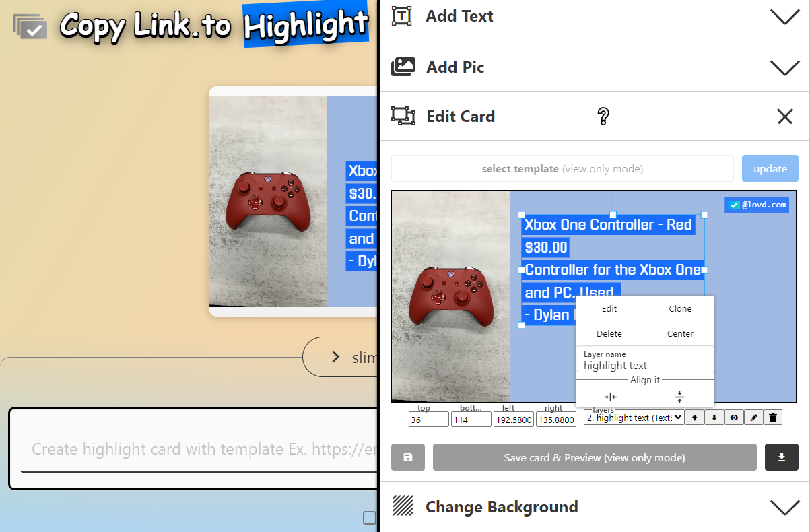Click the Change Background hatched icon
Viewport: 810px width, 532px height.
[x=403, y=506]
